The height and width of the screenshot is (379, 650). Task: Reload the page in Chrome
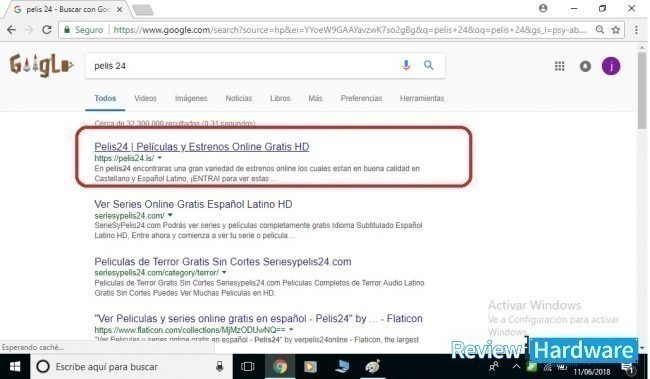coord(47,30)
